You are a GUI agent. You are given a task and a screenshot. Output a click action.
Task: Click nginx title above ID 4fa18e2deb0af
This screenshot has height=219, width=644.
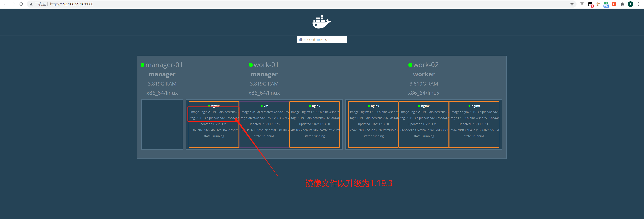316,106
